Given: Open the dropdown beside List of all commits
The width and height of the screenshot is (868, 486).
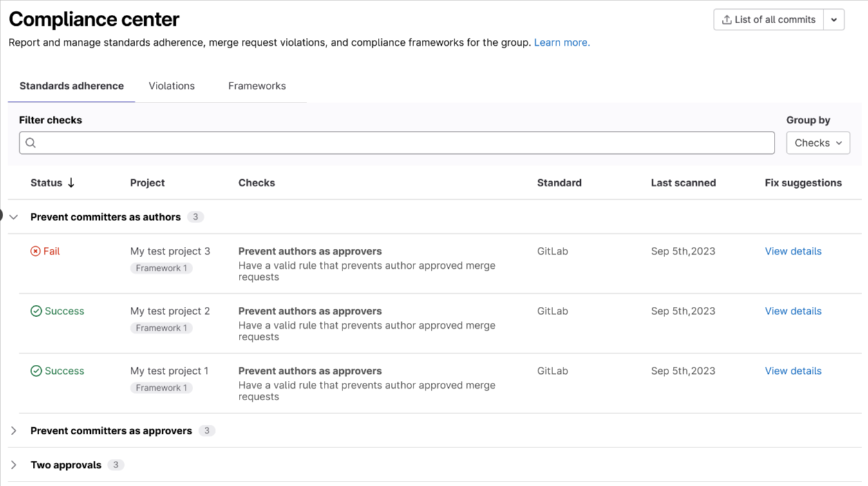Looking at the screenshot, I should [x=834, y=19].
